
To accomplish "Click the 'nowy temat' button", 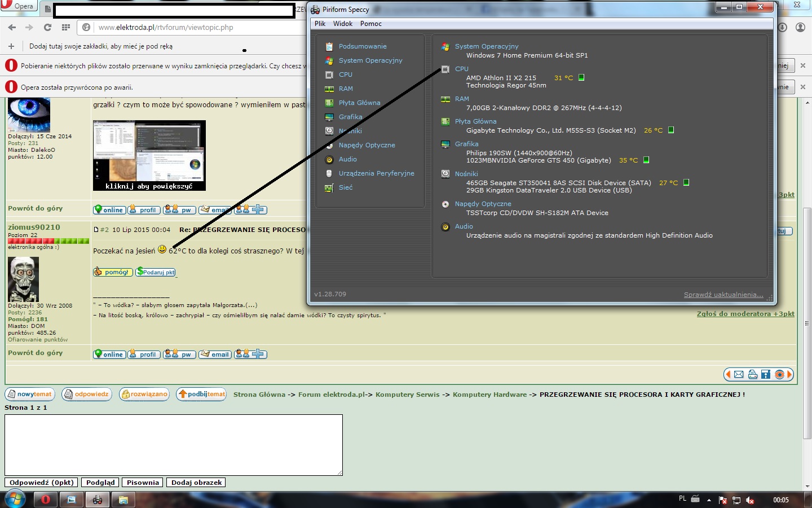I will [x=29, y=394].
